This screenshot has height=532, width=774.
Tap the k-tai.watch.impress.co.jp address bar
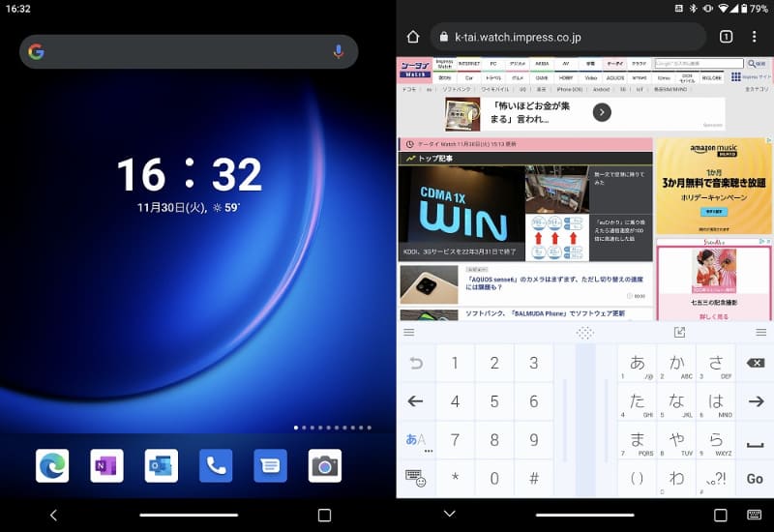[x=568, y=37]
